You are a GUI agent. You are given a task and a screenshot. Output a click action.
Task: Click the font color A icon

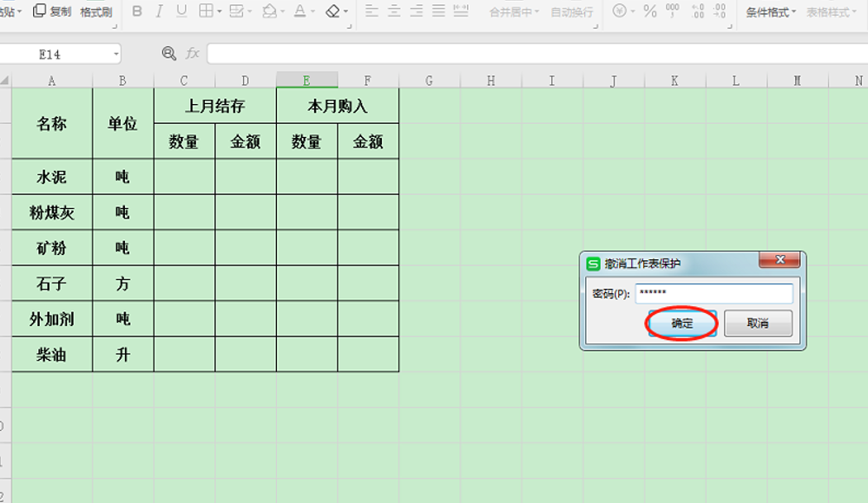point(300,11)
